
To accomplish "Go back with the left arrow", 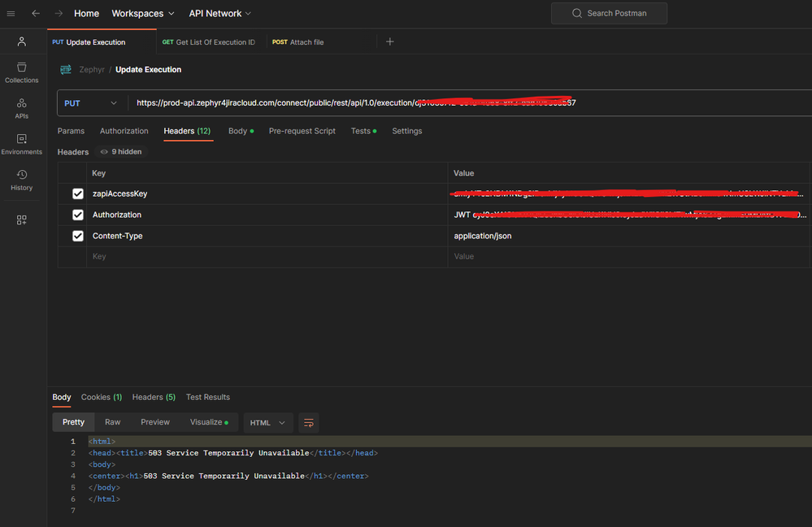I will pos(36,14).
